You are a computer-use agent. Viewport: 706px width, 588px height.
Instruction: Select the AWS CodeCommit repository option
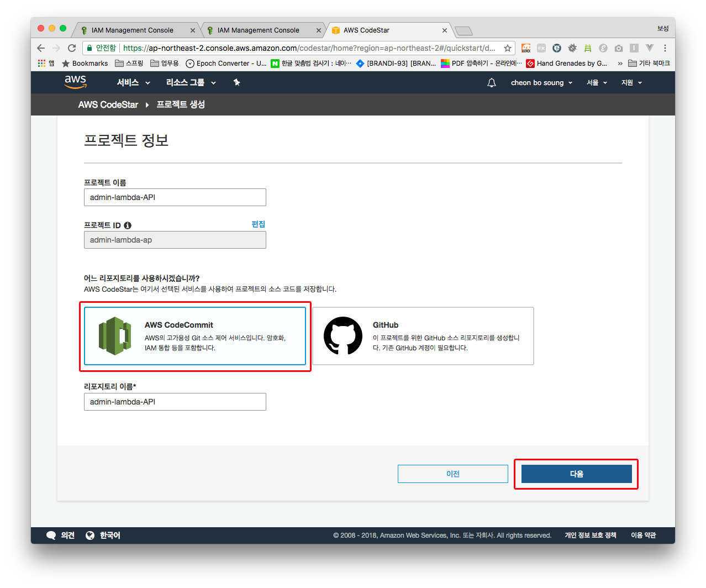click(x=195, y=336)
